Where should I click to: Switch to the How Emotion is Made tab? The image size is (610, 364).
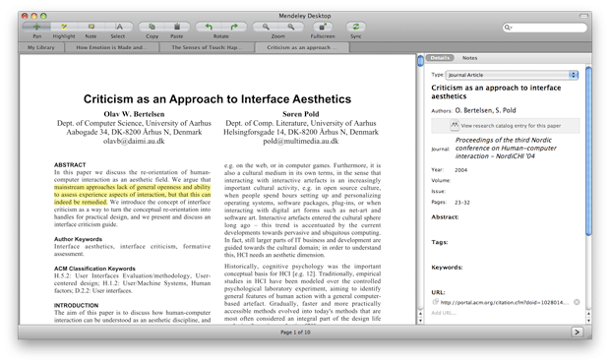pyautogui.click(x=111, y=47)
